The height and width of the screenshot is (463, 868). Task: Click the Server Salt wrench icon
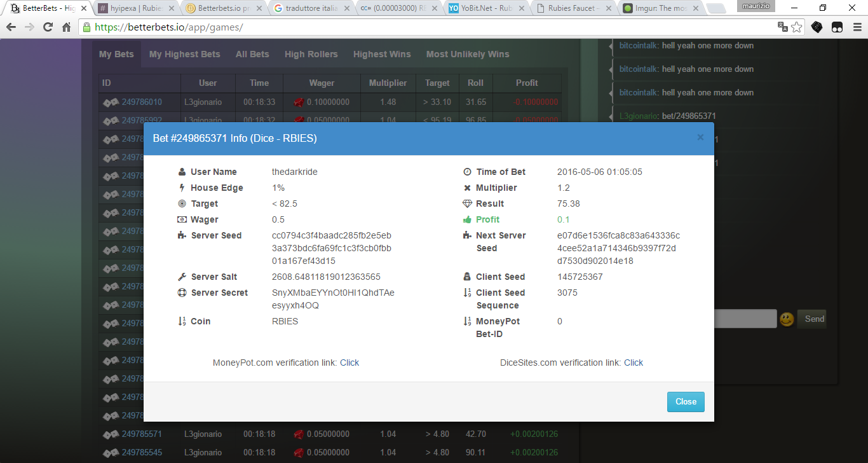coord(182,277)
